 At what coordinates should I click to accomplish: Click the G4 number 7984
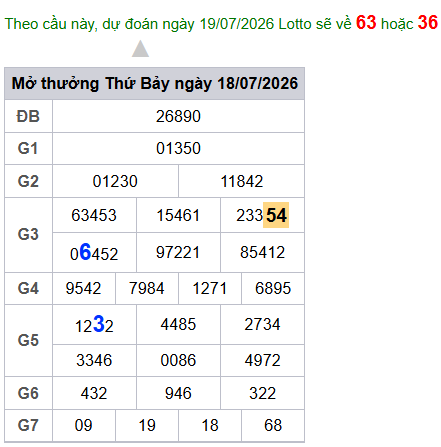[x=147, y=288]
